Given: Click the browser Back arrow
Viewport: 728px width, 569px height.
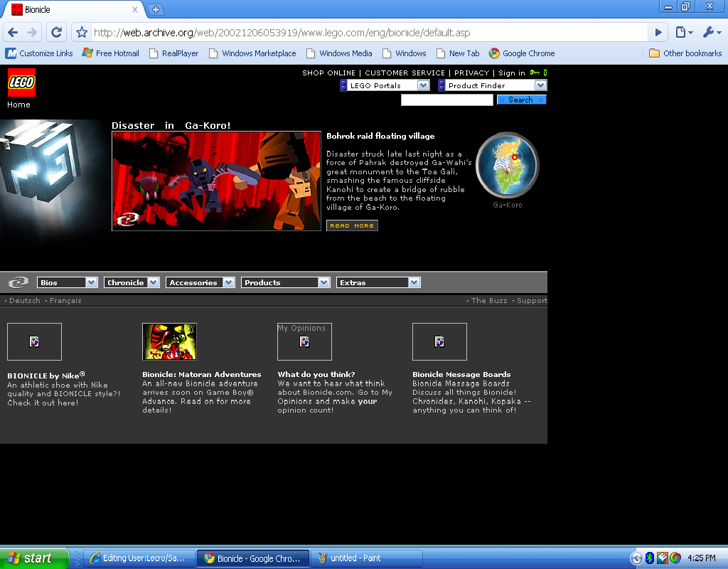Looking at the screenshot, I should [x=12, y=32].
